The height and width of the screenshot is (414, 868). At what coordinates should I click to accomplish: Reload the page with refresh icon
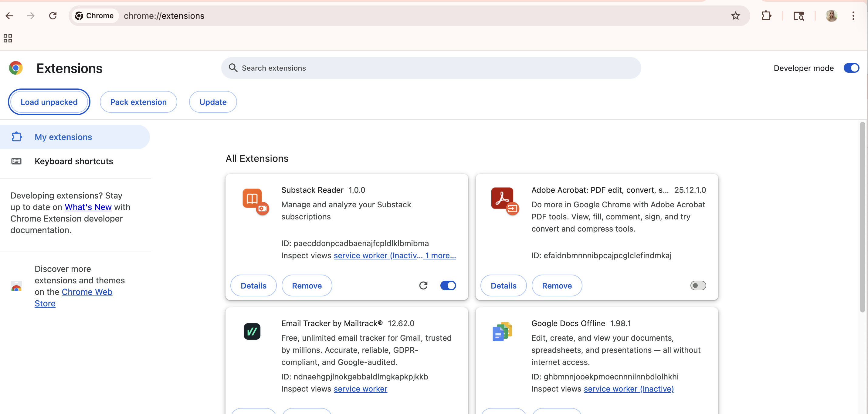53,16
